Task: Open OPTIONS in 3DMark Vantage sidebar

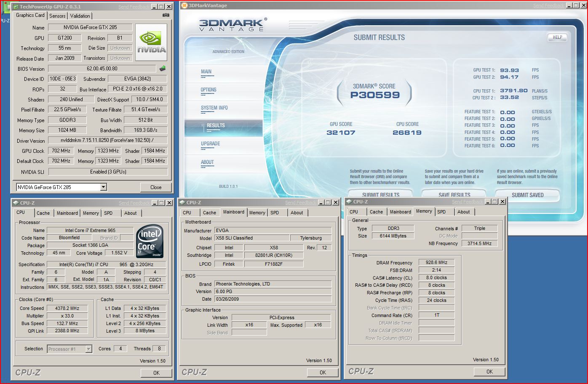Action: [208, 90]
